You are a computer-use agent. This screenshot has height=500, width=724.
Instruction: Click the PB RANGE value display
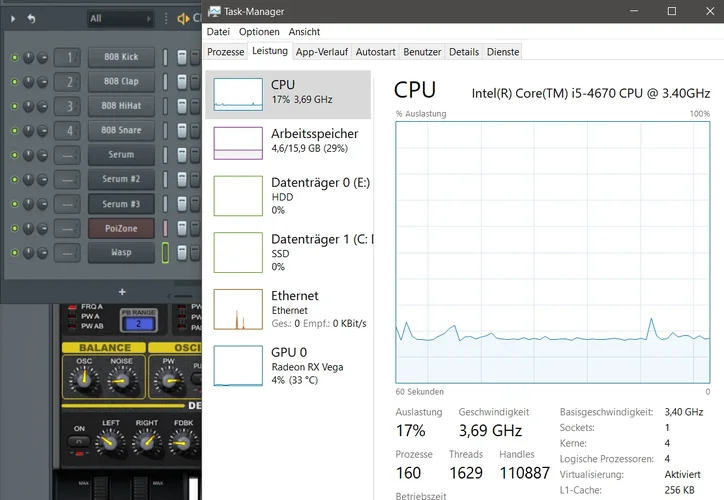[x=138, y=324]
